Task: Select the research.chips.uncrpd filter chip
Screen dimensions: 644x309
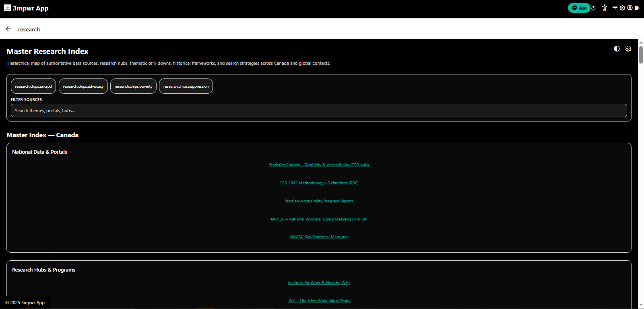Action: point(33,86)
